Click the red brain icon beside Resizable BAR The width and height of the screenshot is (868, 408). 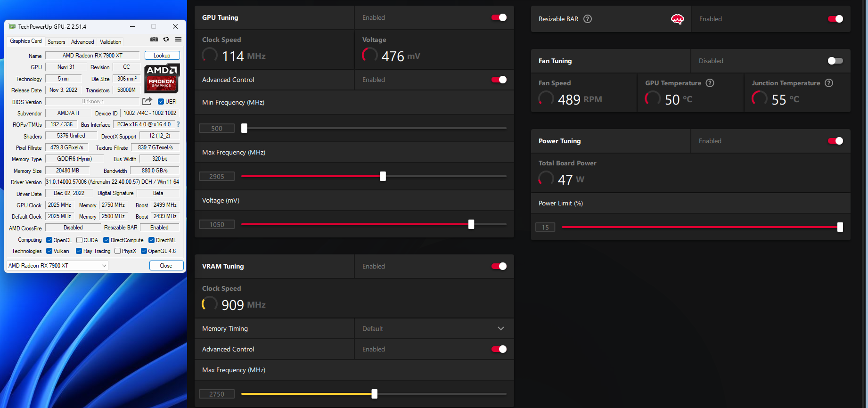pos(677,19)
